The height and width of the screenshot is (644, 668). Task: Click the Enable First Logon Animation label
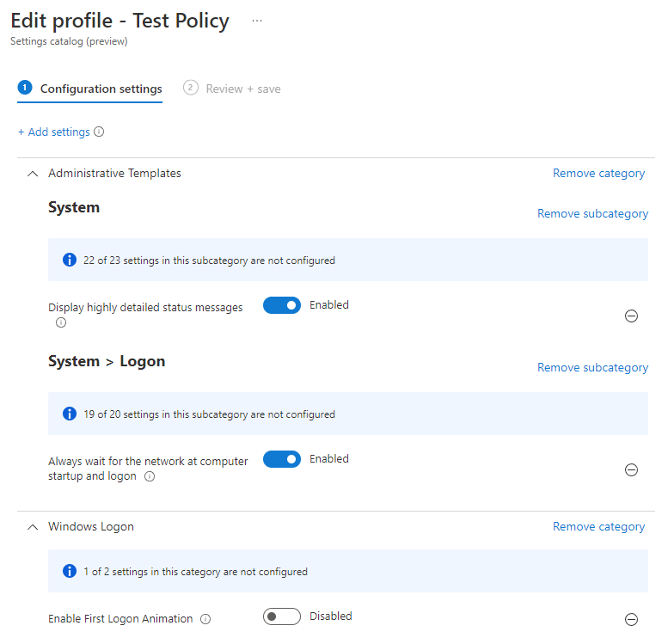pyautogui.click(x=120, y=618)
